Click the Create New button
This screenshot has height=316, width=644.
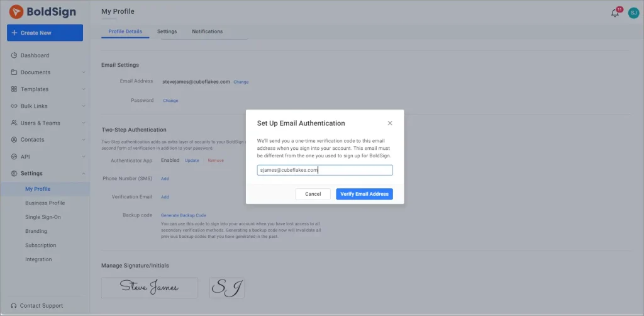click(x=45, y=33)
